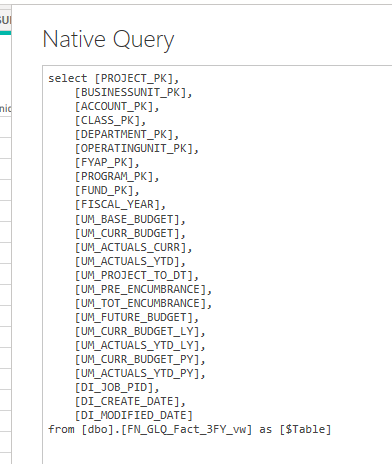The height and width of the screenshot is (464, 392).
Task: Click the [ACCOUNT_PK] column text
Action: click(x=117, y=107)
